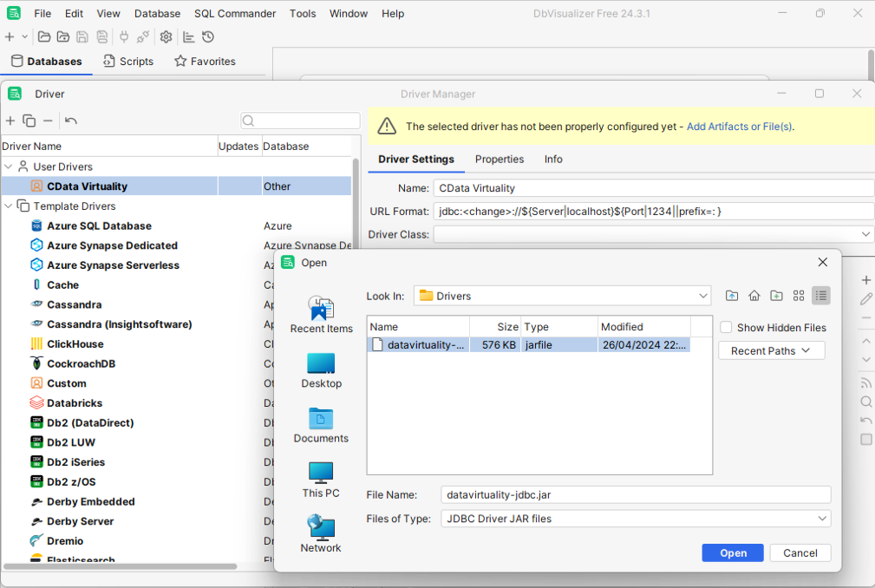Screen dimensions: 875x588
Task: Go to Home folder in Open dialog
Action: 754,296
